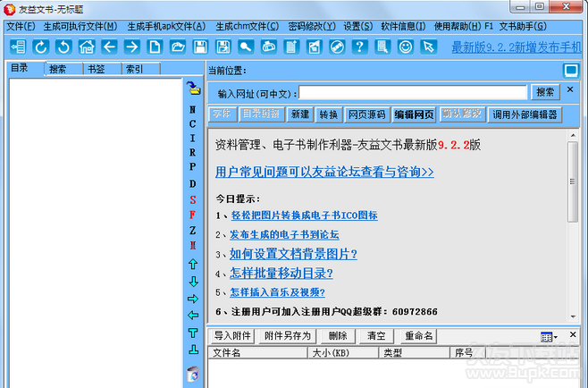Switch to the 索引 tab
This screenshot has height=388, width=588.
pos(141,69)
